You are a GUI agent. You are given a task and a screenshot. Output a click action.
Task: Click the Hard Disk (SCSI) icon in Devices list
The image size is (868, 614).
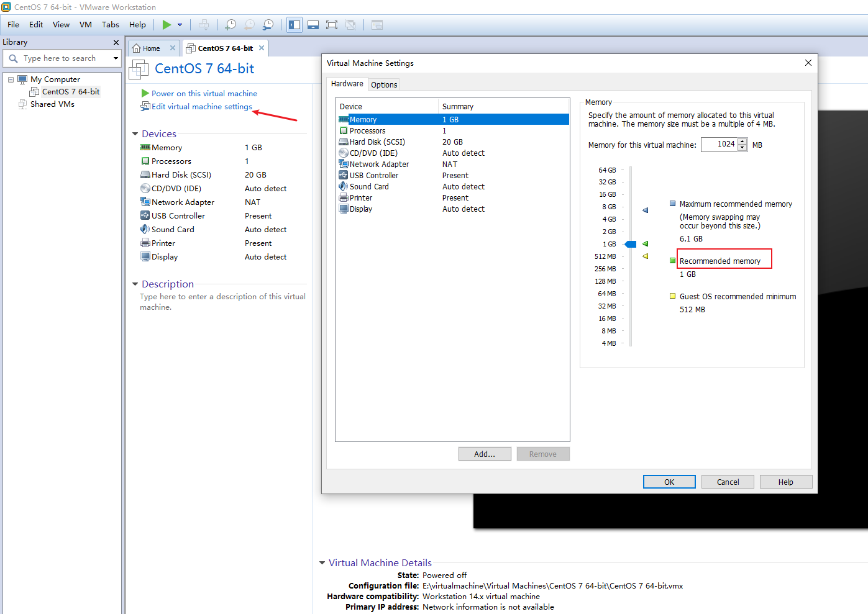click(145, 175)
